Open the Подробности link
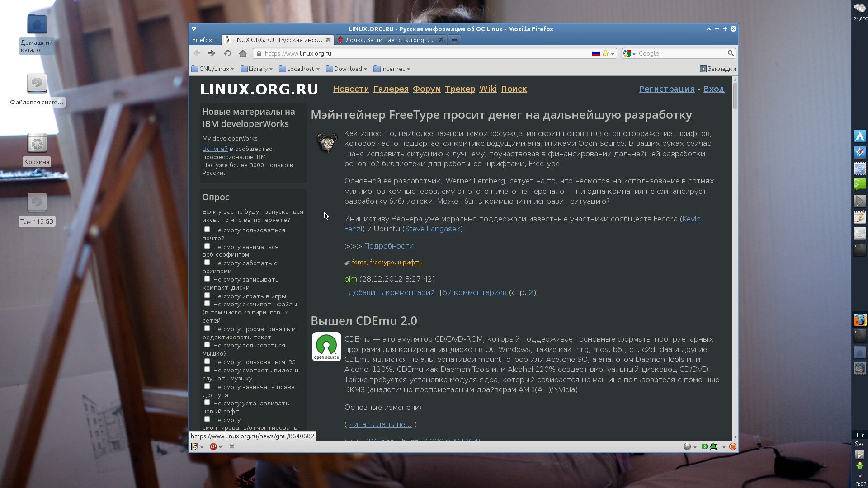Viewport: 868px width, 488px height. [389, 246]
